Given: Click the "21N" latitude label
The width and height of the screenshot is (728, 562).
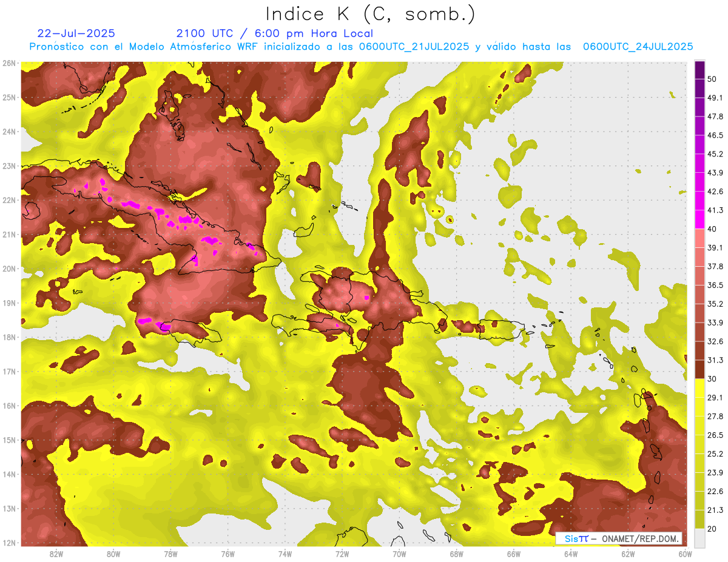Looking at the screenshot, I should (9, 235).
